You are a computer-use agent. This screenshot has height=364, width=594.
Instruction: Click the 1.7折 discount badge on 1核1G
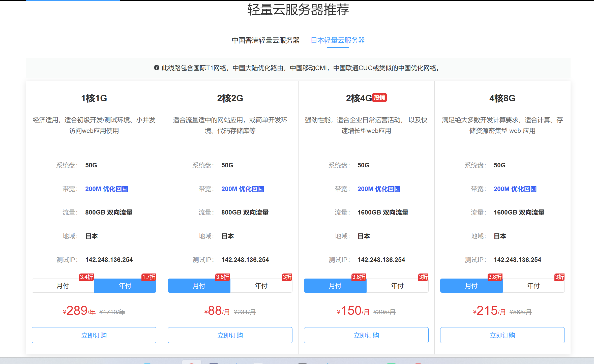click(149, 277)
